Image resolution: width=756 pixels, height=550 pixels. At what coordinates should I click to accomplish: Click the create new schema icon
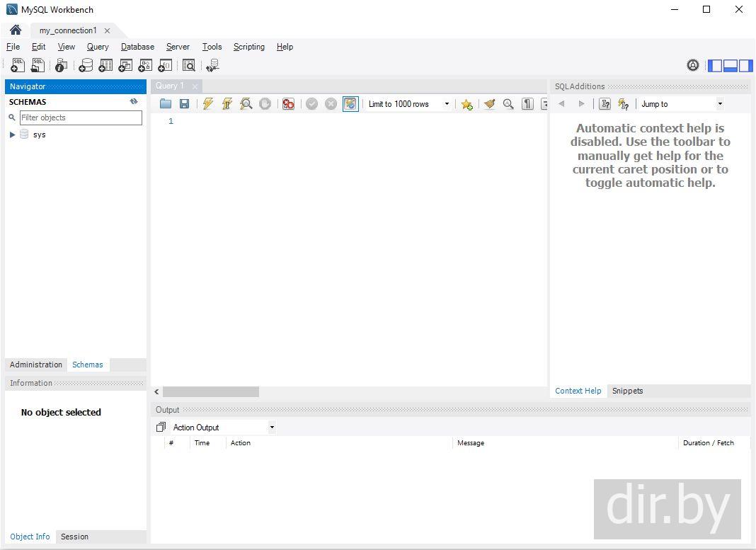(x=85, y=66)
